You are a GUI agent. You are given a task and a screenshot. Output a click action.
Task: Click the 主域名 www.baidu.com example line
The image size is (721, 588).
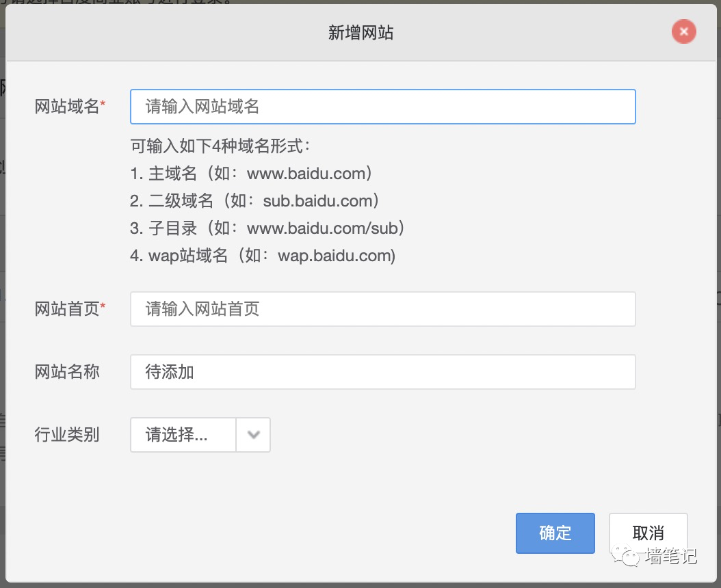click(x=251, y=174)
